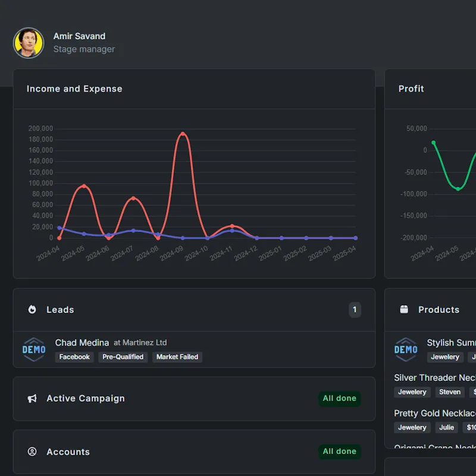Click the Market Failed tag
This screenshot has width=476, height=476.
[177, 357]
